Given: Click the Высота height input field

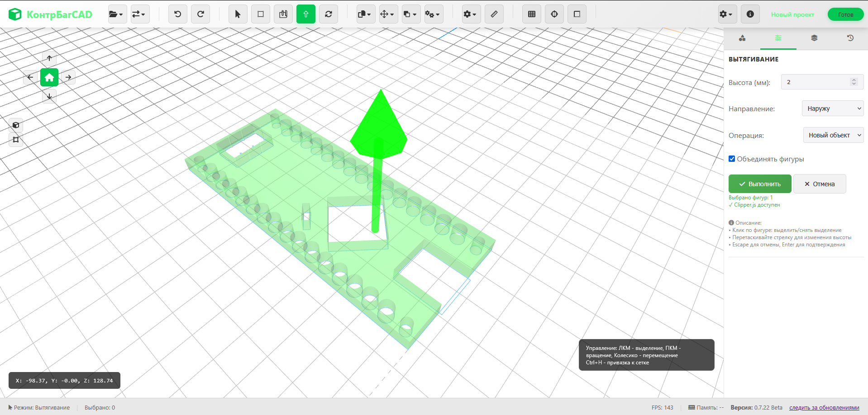Looking at the screenshot, I should (x=817, y=82).
